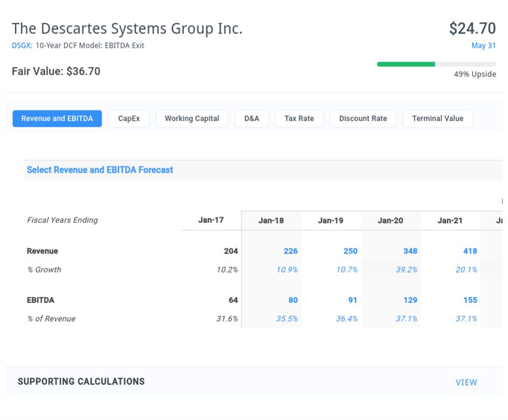Edit Jan-20 growth rate 39.2%
Image resolution: width=508 pixels, height=420 pixels.
point(406,269)
